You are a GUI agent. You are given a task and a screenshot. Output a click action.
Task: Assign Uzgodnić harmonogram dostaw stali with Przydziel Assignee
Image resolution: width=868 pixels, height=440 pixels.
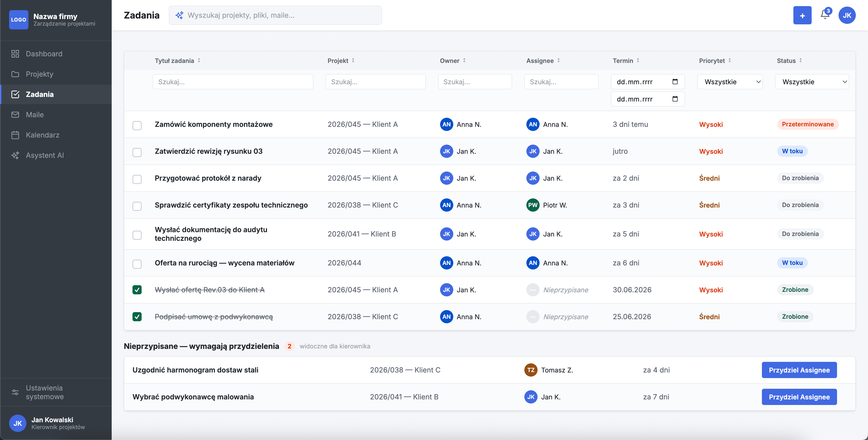tap(799, 370)
